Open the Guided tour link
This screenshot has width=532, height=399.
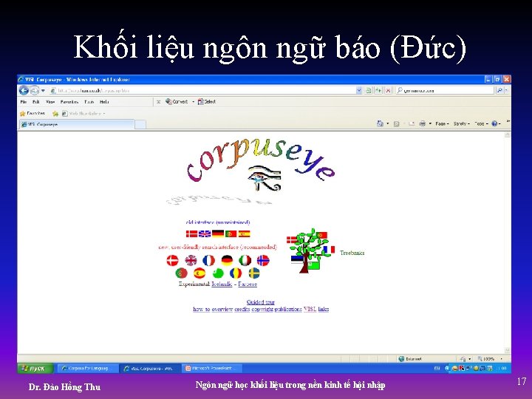point(261,302)
